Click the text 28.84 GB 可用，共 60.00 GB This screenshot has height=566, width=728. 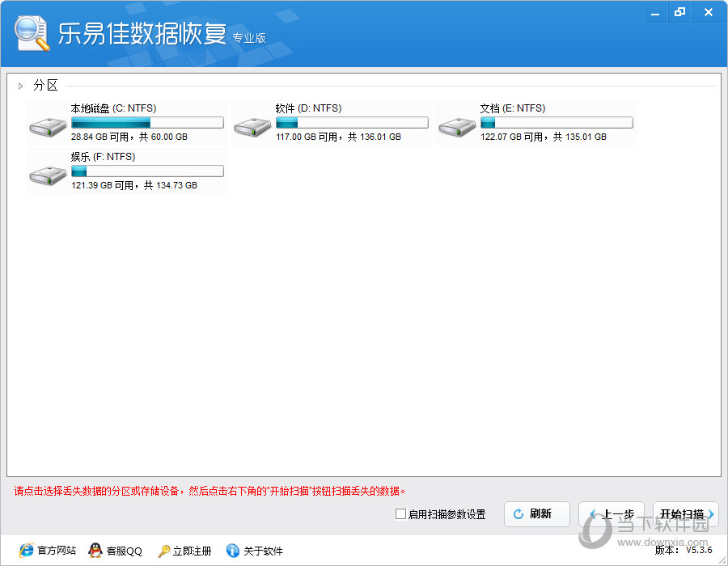point(129,137)
